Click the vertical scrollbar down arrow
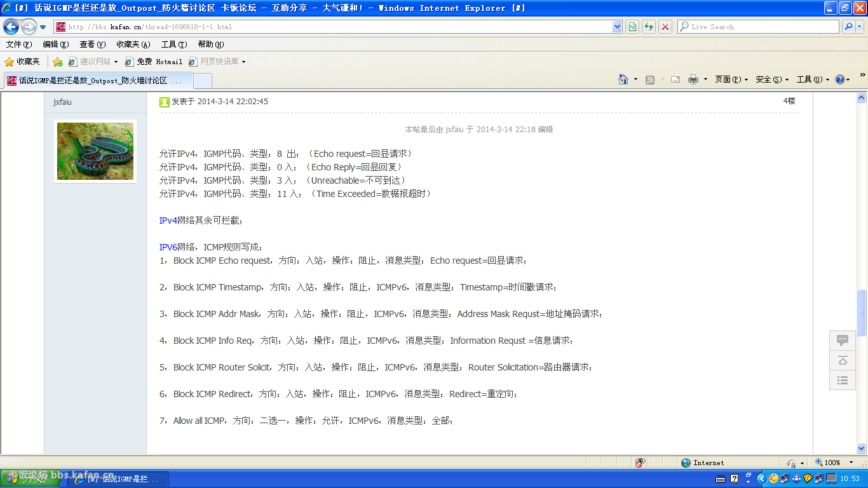The height and width of the screenshot is (488, 868). (862, 448)
